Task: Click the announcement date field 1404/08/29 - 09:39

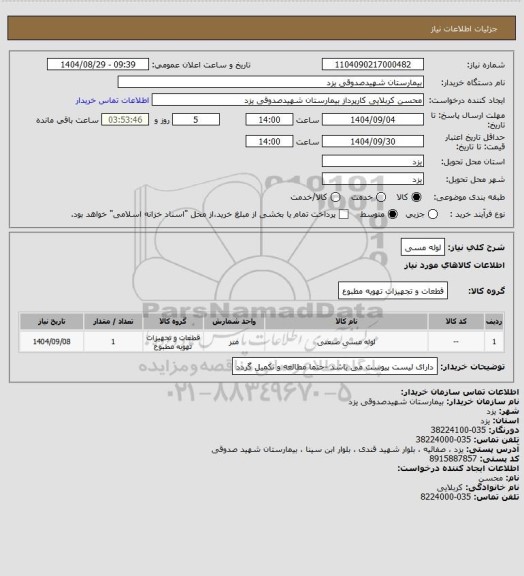Action: pyautogui.click(x=98, y=64)
